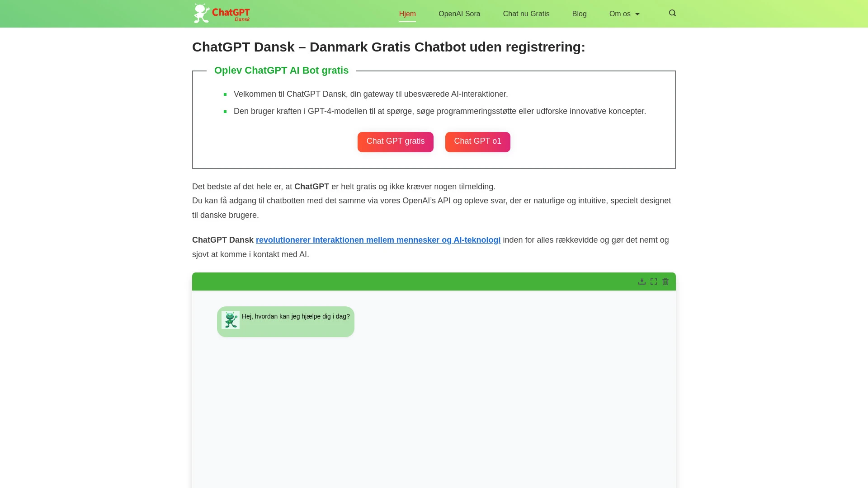Click the revolutionerer interaktionen hyperlink

(378, 240)
